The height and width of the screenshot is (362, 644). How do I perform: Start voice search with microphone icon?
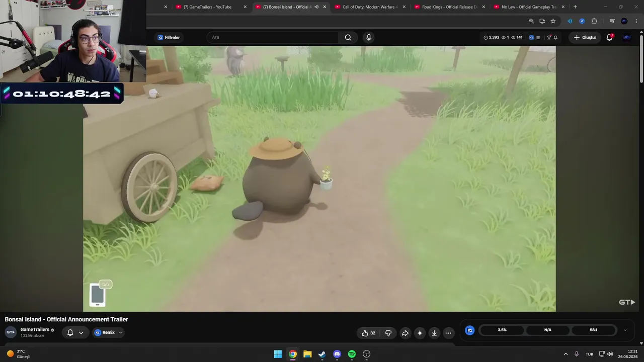pyautogui.click(x=369, y=37)
